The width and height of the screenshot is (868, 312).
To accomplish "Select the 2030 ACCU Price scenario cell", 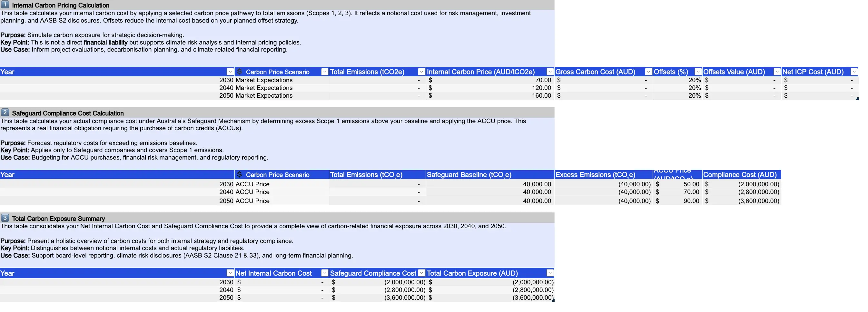I will pyautogui.click(x=282, y=184).
